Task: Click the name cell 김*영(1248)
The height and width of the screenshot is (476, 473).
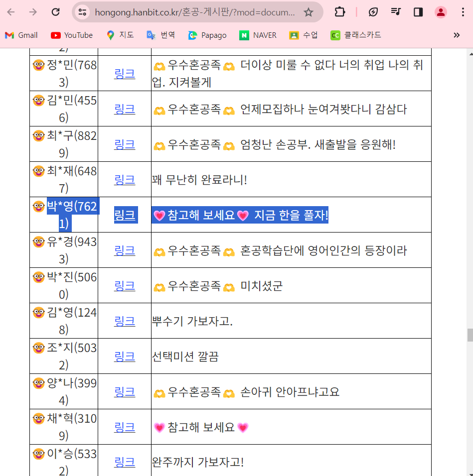Action: pyautogui.click(x=64, y=321)
